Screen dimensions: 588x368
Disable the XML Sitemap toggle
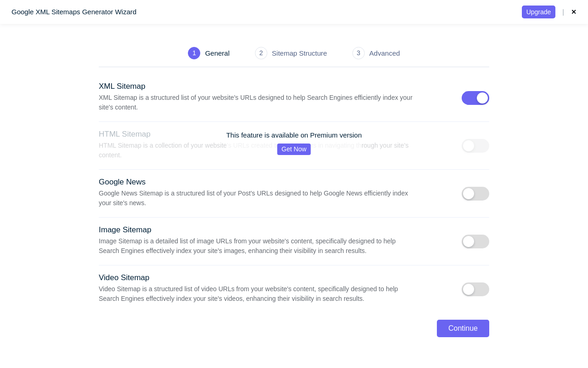[475, 98]
